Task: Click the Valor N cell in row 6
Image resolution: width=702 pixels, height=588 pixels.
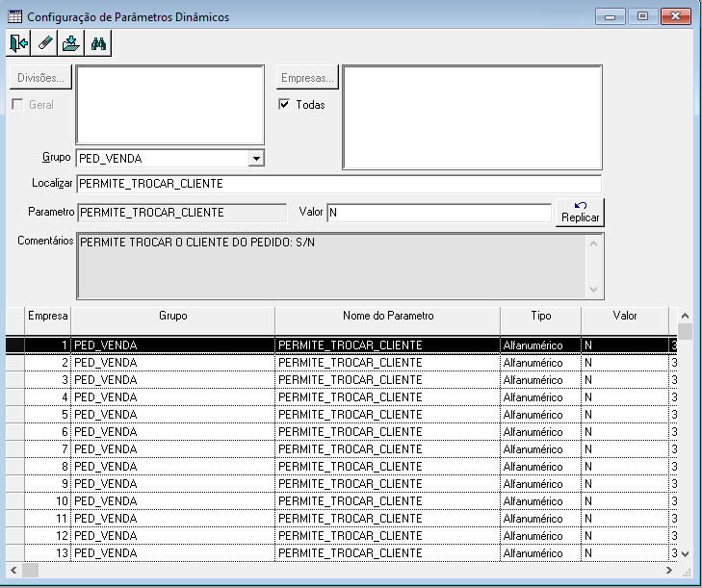Action: coord(625,432)
